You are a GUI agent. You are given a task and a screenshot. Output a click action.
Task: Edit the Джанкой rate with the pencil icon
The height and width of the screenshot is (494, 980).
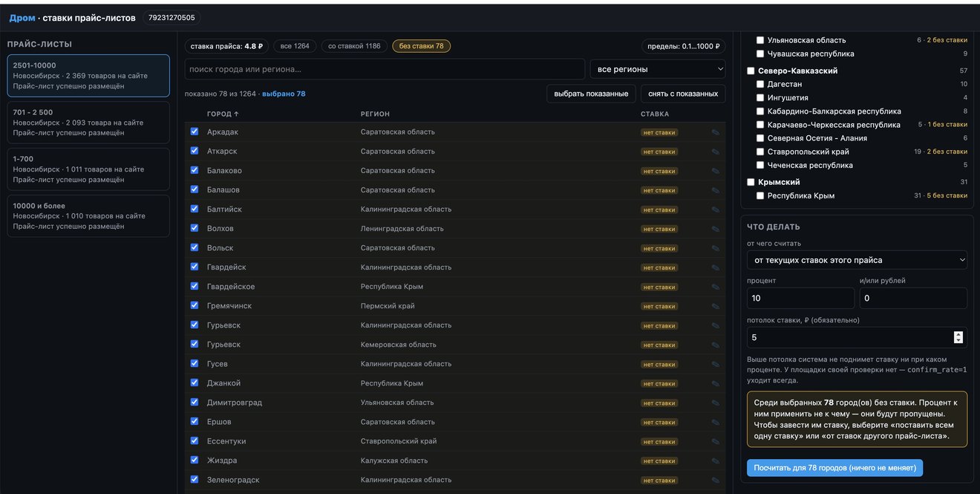[716, 383]
